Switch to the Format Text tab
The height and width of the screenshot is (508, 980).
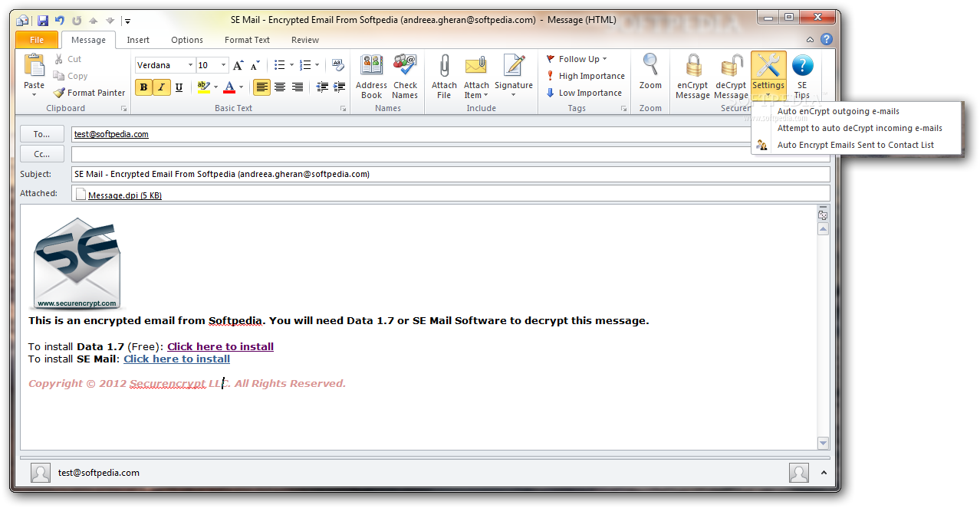coord(247,40)
